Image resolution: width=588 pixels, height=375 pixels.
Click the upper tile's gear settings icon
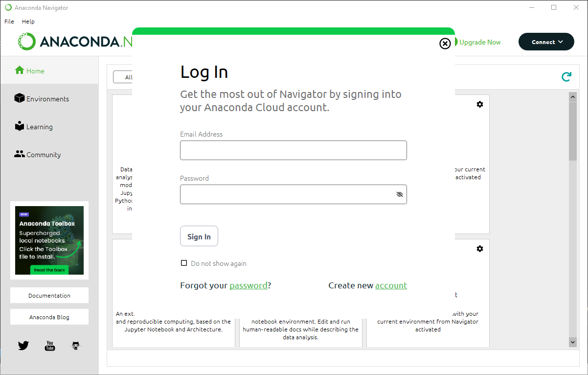(x=480, y=104)
